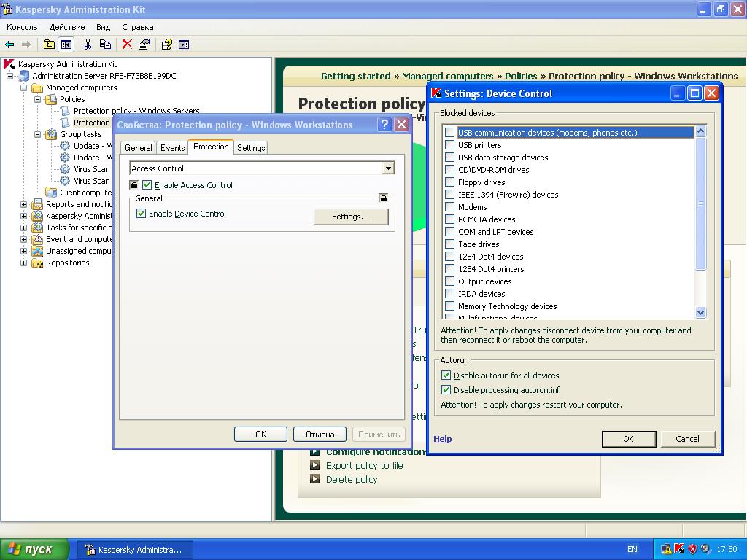Click the Help link in Device Control window

click(443, 438)
